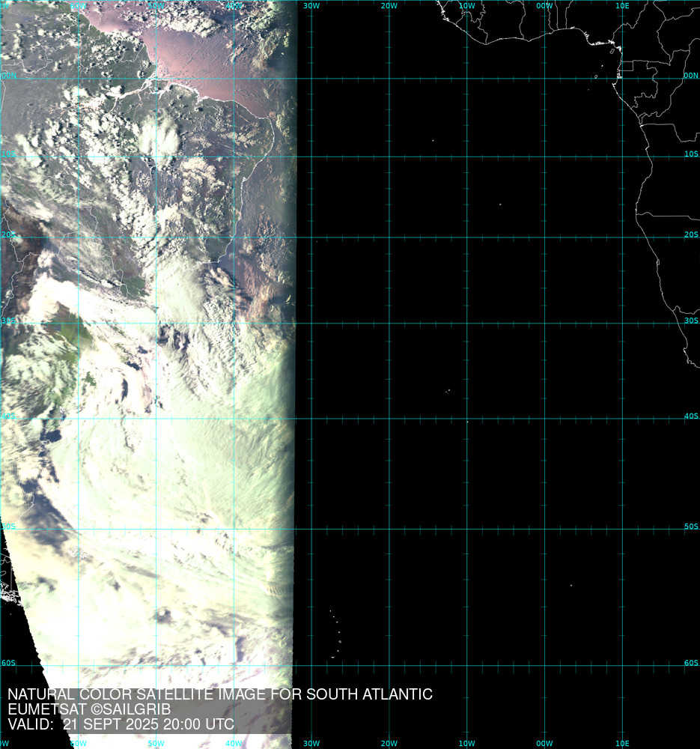Viewport: 700px width, 749px height.
Task: Click the EUMETSAT ©SAILGRIB credit text
Action: click(89, 709)
